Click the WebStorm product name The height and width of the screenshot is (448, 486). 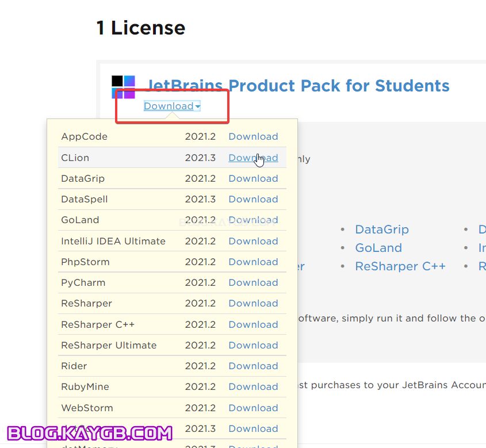coord(87,408)
